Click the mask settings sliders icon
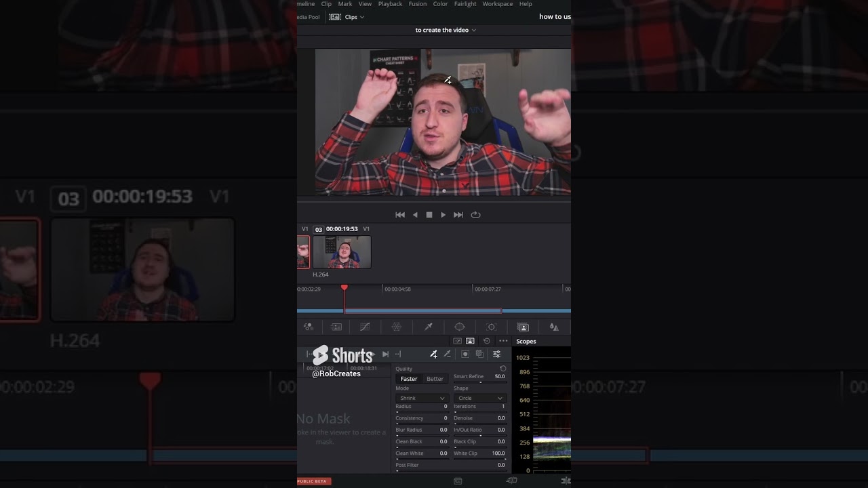 pyautogui.click(x=496, y=354)
